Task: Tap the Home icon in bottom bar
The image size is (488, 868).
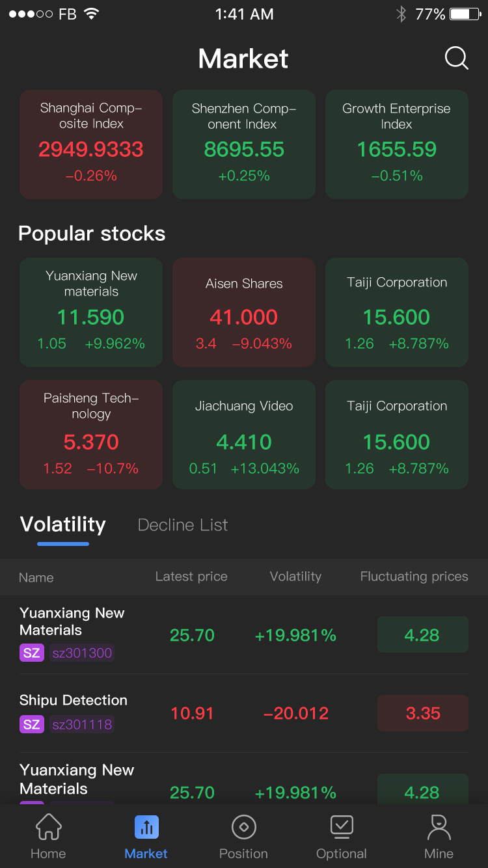Action: [x=48, y=828]
